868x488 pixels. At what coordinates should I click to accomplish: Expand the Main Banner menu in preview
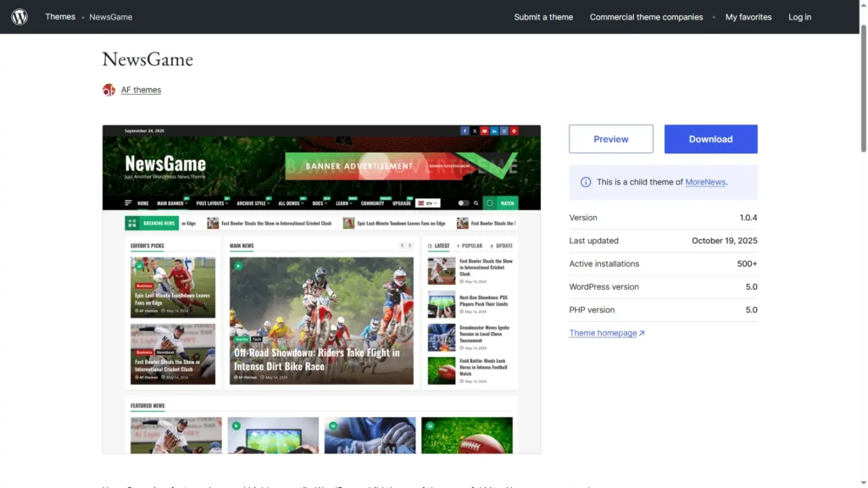[x=172, y=203]
